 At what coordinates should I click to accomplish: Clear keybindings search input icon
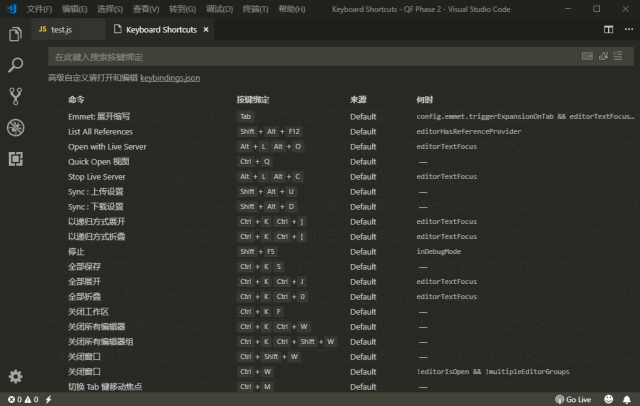pos(618,56)
